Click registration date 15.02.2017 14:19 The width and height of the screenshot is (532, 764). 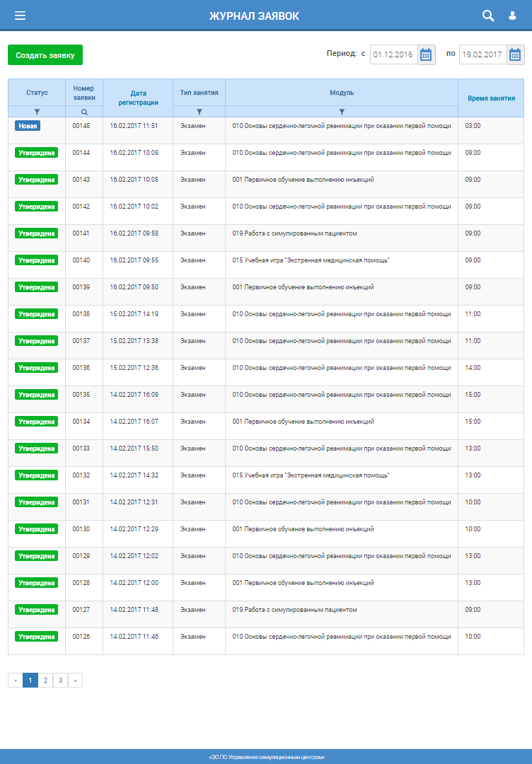click(134, 314)
